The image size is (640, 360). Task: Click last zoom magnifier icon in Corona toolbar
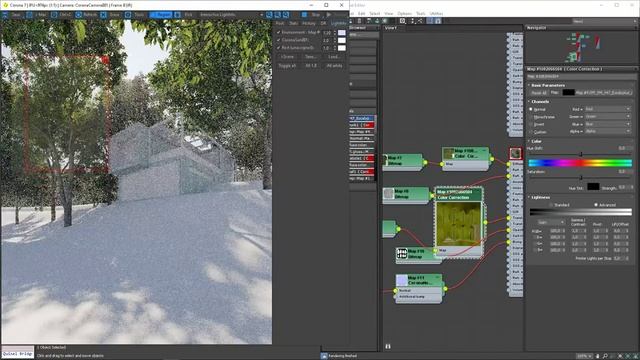click(286, 15)
